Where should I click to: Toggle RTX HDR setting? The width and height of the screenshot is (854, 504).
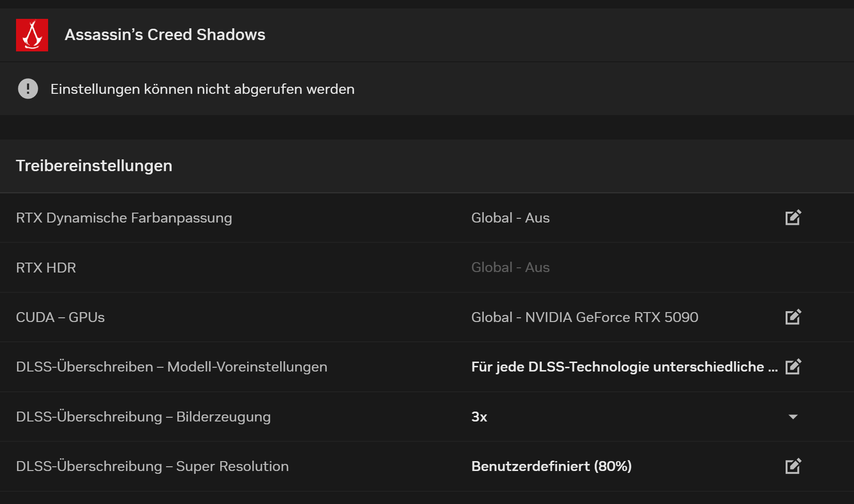point(511,267)
